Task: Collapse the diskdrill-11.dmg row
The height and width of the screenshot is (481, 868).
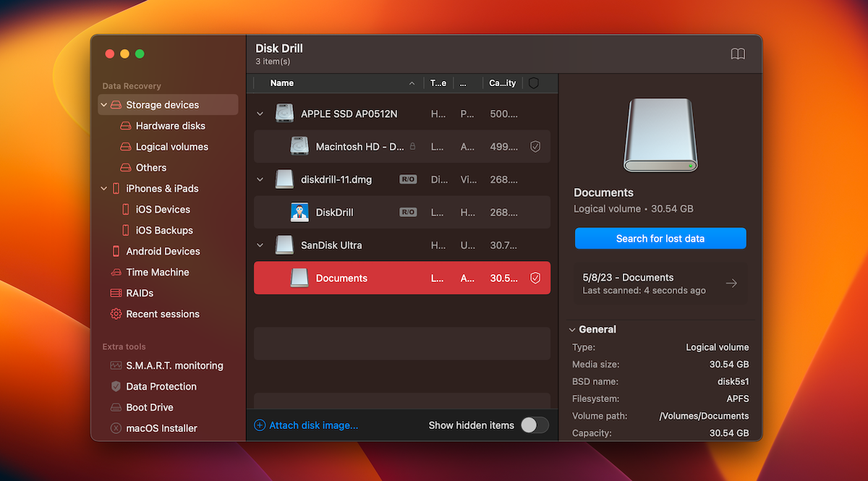Action: pyautogui.click(x=260, y=179)
